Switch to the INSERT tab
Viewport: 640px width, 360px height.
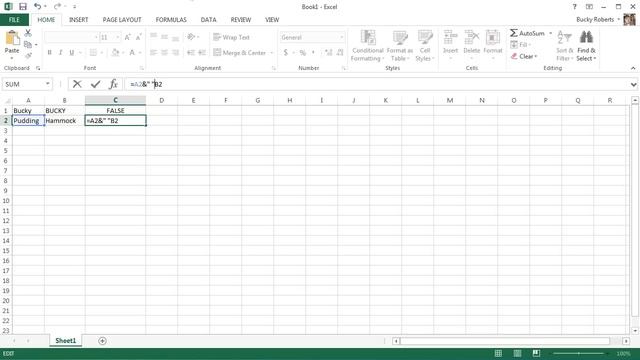click(78, 20)
